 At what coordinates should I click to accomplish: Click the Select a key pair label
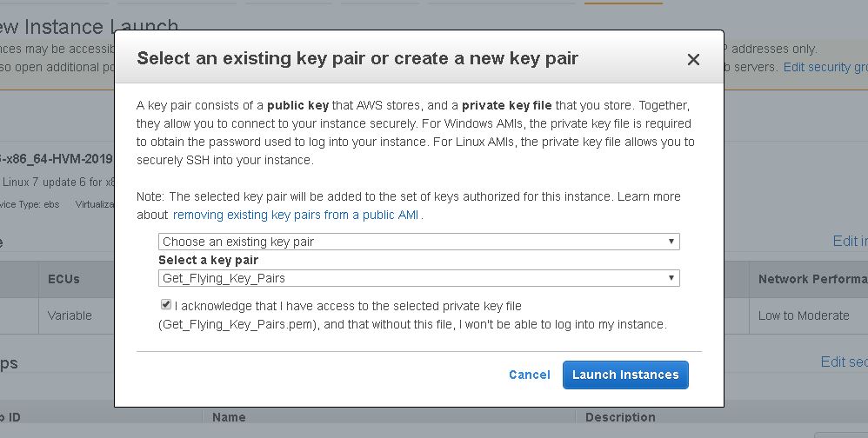pos(208,260)
